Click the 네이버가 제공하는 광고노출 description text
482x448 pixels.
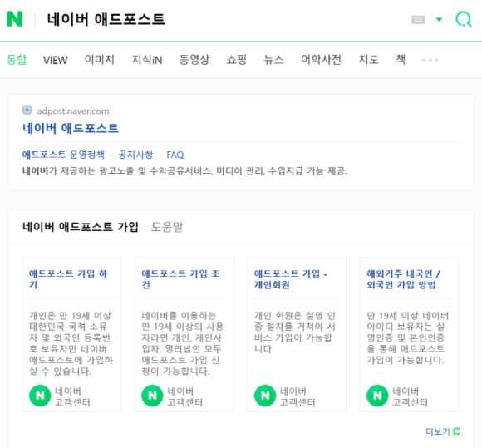tap(184, 170)
